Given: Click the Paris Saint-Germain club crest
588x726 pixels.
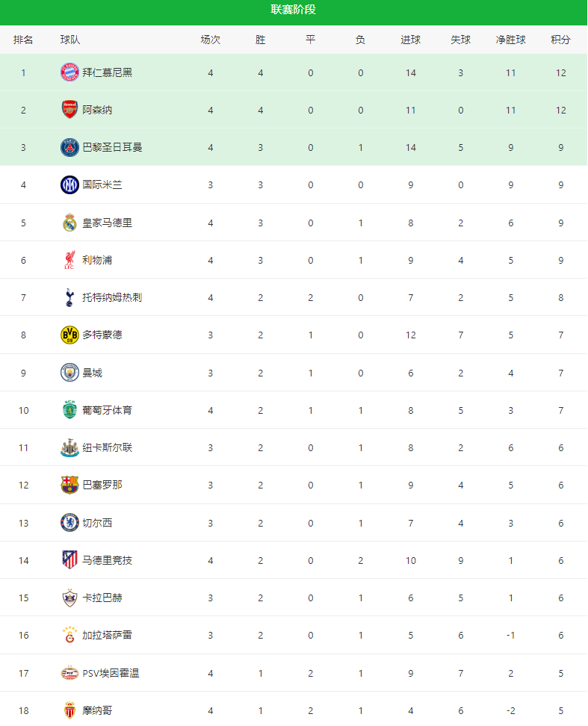Looking at the screenshot, I should click(x=69, y=147).
